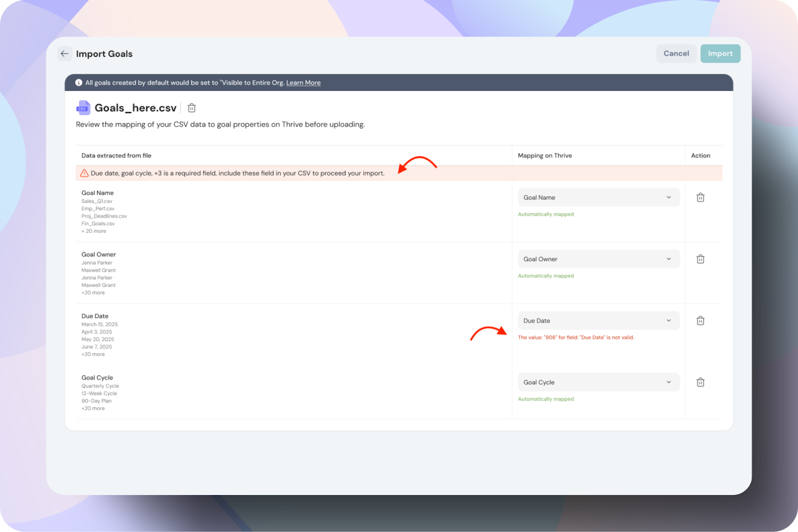This screenshot has width=798, height=532.
Task: Open the Learn More link
Action: point(303,83)
